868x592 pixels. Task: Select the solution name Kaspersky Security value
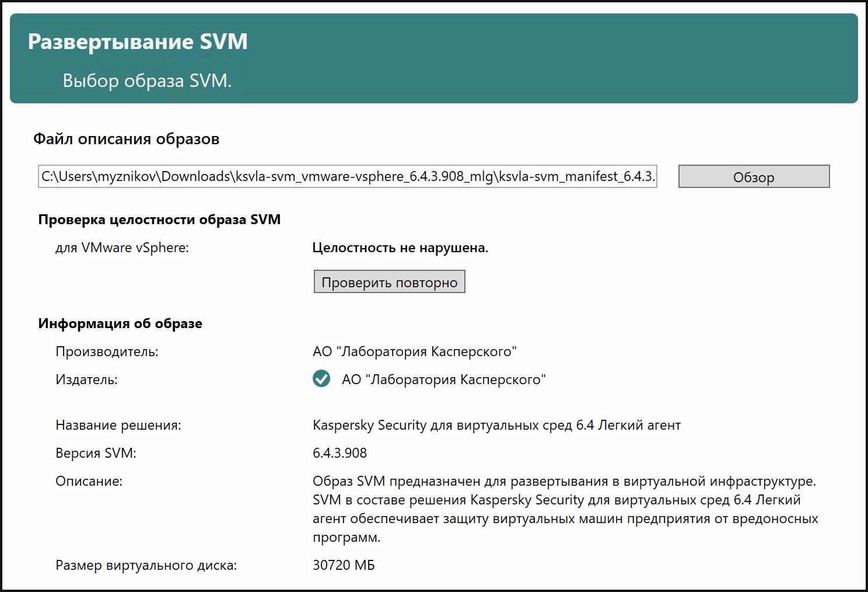[x=496, y=425]
